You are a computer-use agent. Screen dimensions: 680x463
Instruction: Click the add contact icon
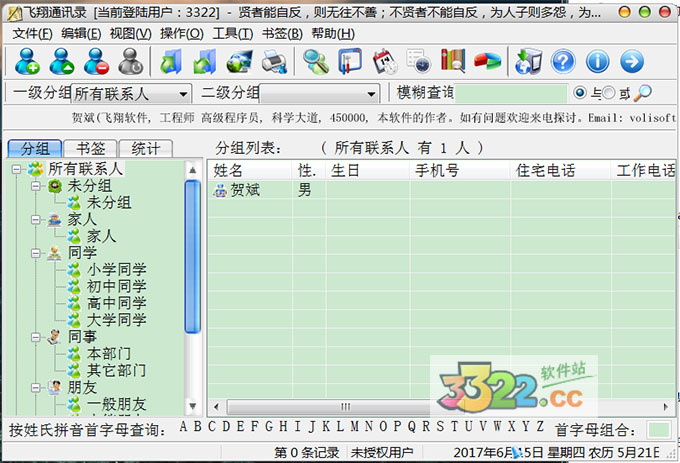click(27, 61)
